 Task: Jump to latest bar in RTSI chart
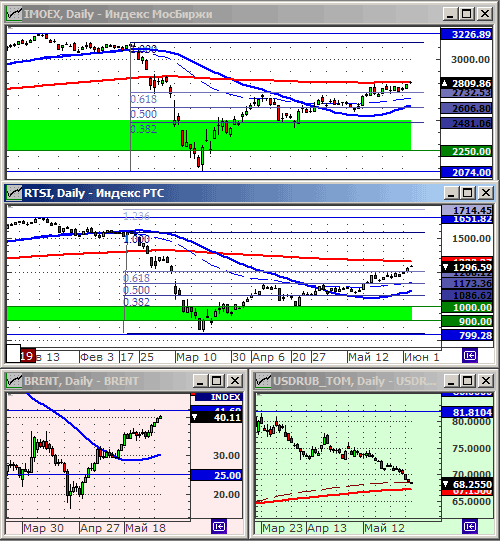470,355
